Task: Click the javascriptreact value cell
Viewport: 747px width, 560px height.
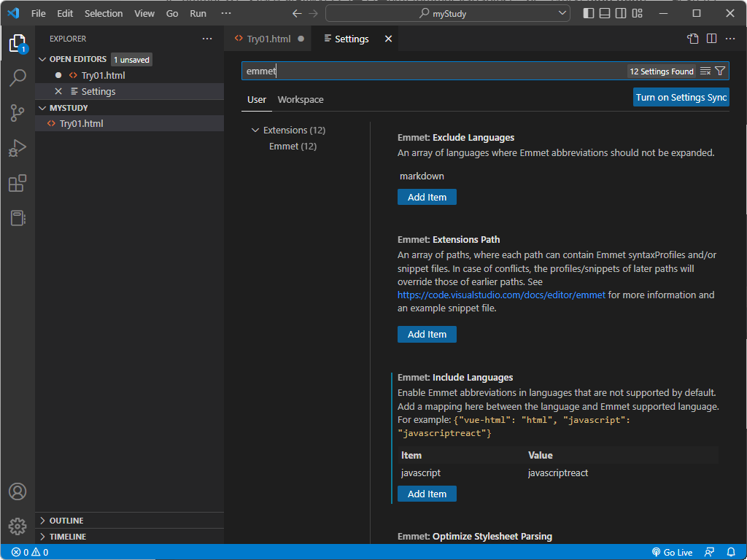Action: click(558, 472)
